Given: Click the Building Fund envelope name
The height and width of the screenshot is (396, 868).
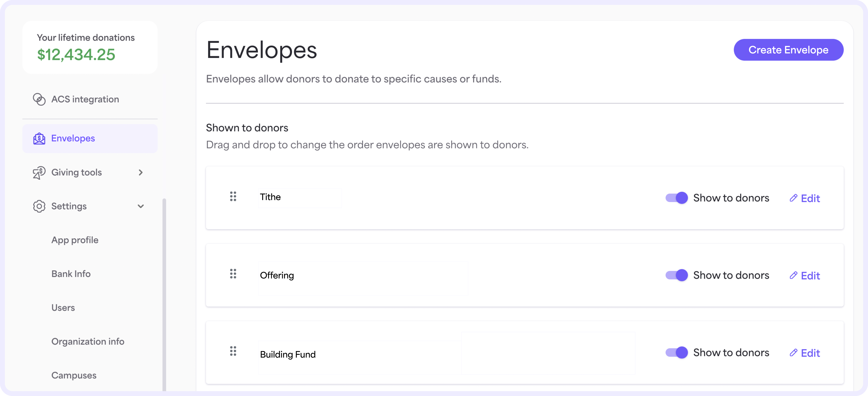Looking at the screenshot, I should pyautogui.click(x=288, y=354).
